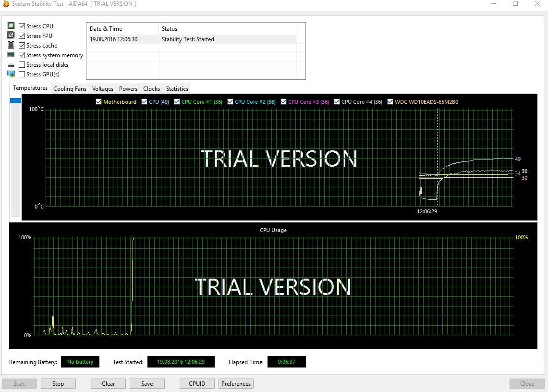The width and height of the screenshot is (548, 392).
Task: Open the Preferences dialog
Action: 236,384
